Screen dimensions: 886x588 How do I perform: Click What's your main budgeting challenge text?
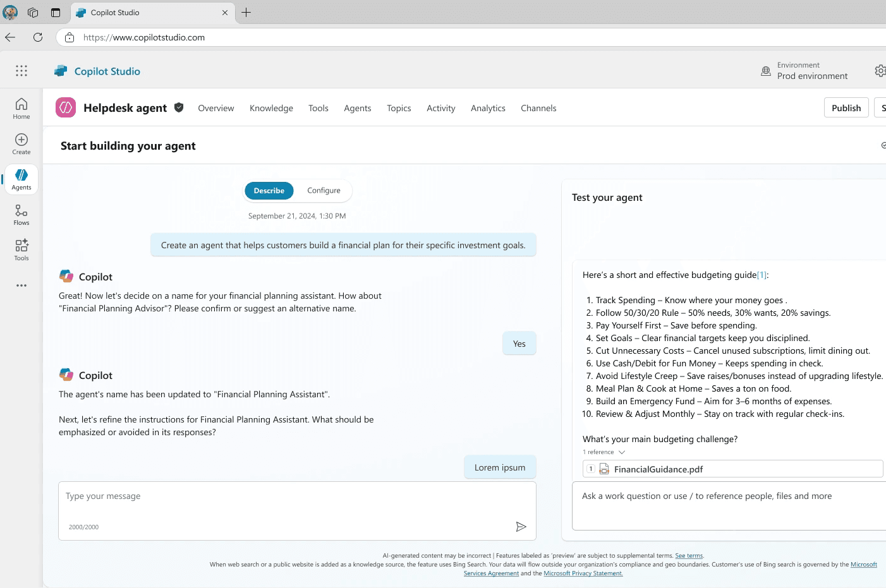pyautogui.click(x=660, y=439)
